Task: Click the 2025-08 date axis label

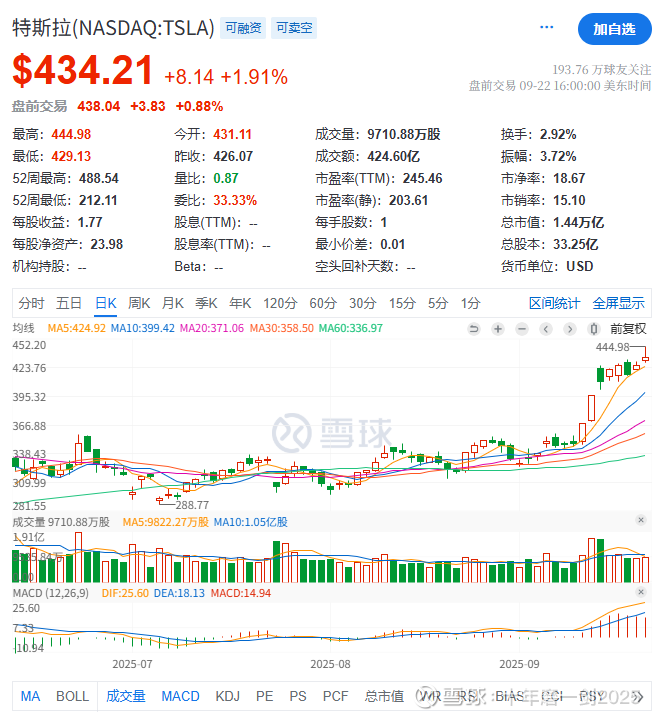Action: 330,664
